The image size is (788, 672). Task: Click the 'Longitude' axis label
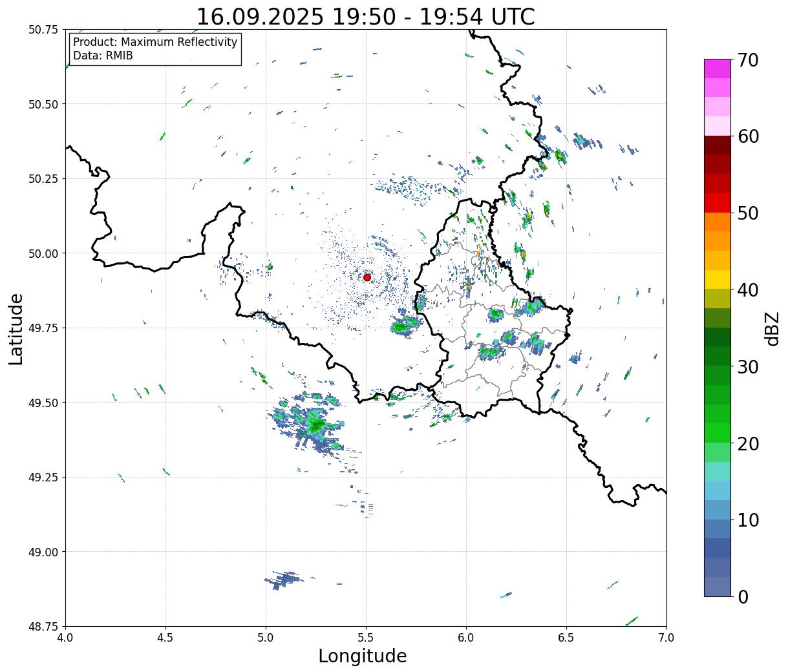[363, 656]
